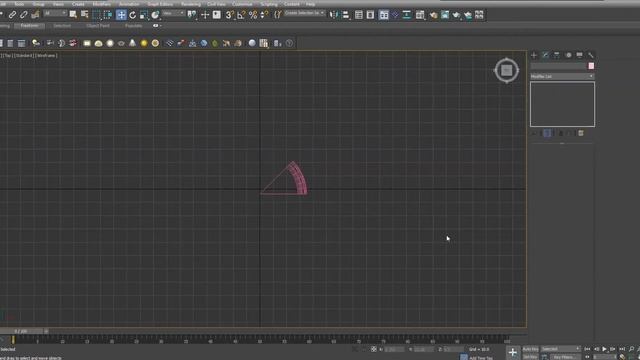Screen dimensions: 640x360
Task: Open the Tools menu
Action: point(19,4)
